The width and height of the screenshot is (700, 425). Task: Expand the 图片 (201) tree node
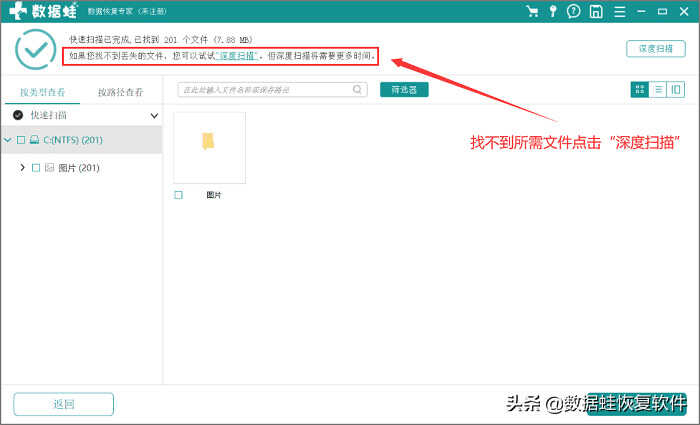(22, 168)
